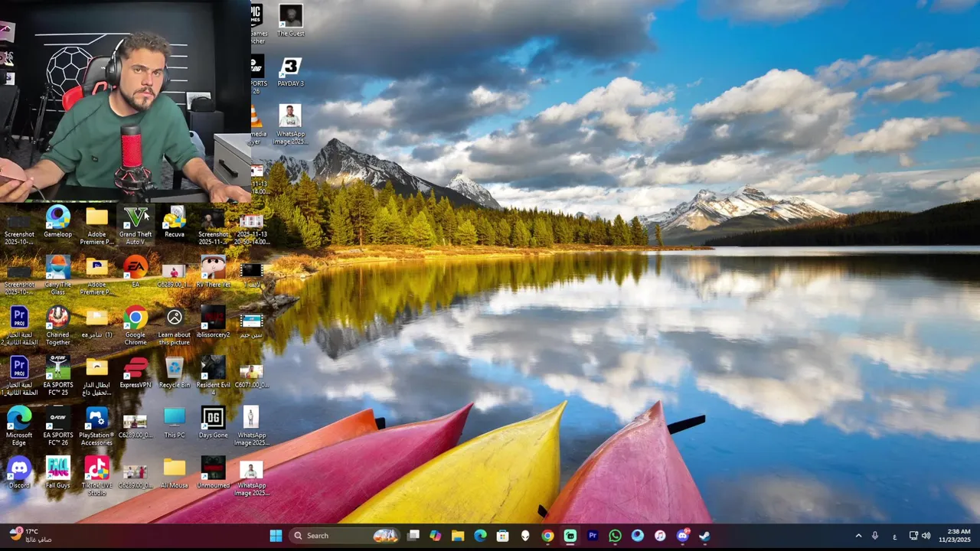980x551 pixels.
Task: Open Microsoft Edge from the taskbar
Action: click(480, 536)
